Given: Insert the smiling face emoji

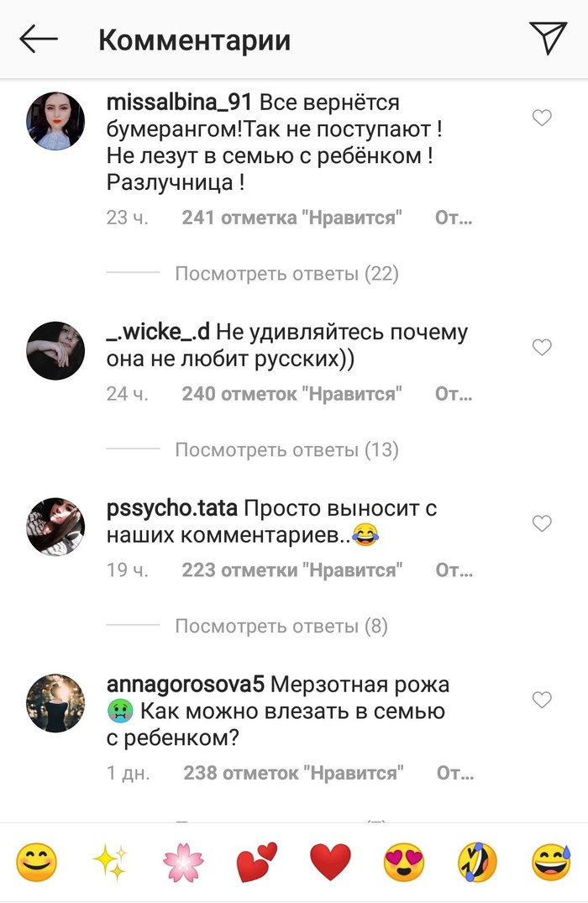Looking at the screenshot, I should (x=37, y=862).
